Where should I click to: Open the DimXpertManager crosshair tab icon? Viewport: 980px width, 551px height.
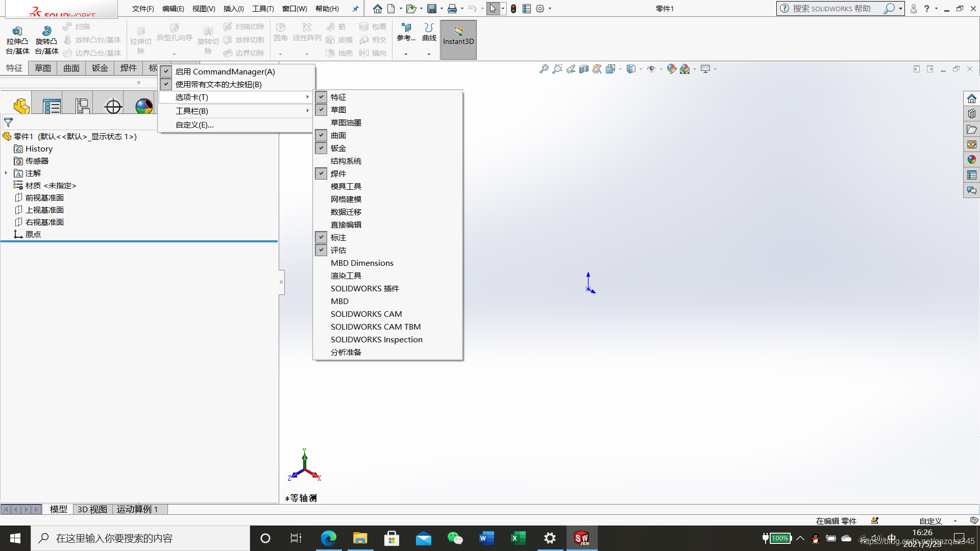[113, 106]
